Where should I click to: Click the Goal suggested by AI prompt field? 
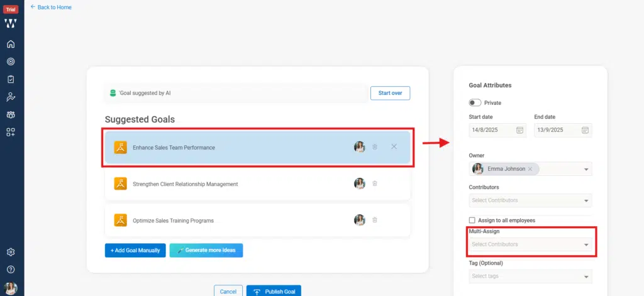(x=236, y=93)
